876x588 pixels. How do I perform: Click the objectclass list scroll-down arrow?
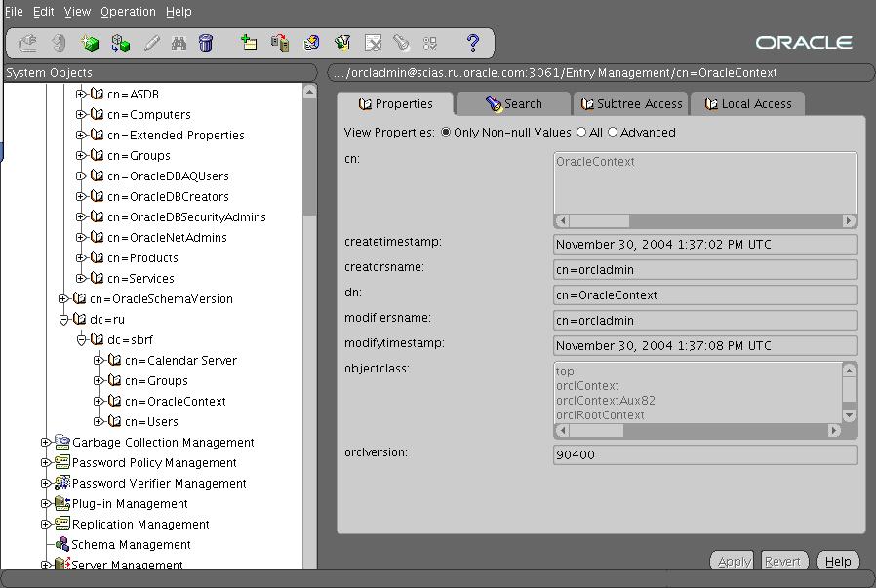(850, 414)
